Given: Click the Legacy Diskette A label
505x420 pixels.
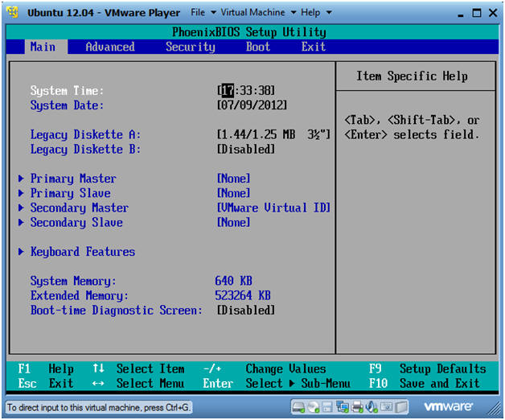Looking at the screenshot, I should click(x=85, y=134).
